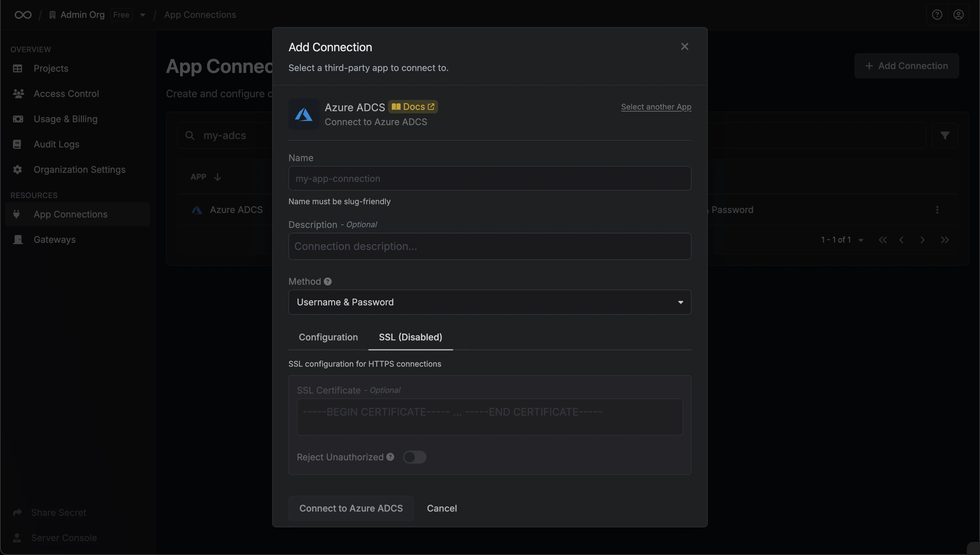Click the Cancel button

click(x=442, y=508)
